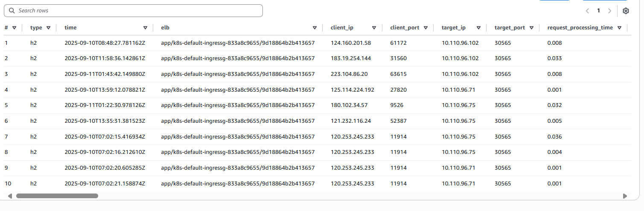The image size is (644, 211).
Task: Click client port 52387
Action: (x=398, y=121)
